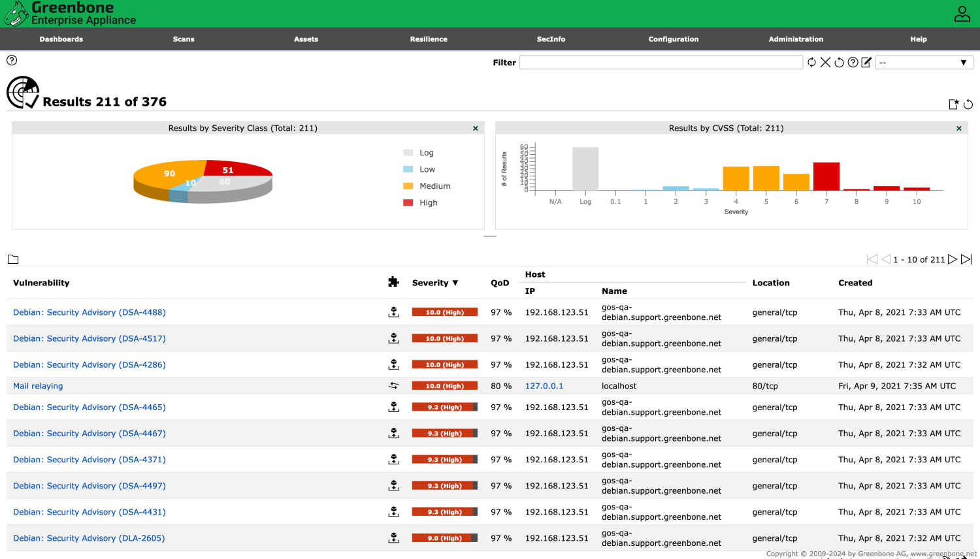Image resolution: width=980 pixels, height=559 pixels.
Task: Open the host link 127.0.0.1
Action: (544, 385)
